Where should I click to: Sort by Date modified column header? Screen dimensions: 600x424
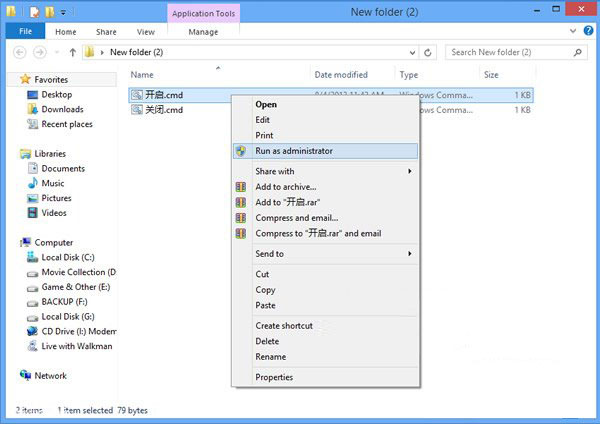pos(341,75)
